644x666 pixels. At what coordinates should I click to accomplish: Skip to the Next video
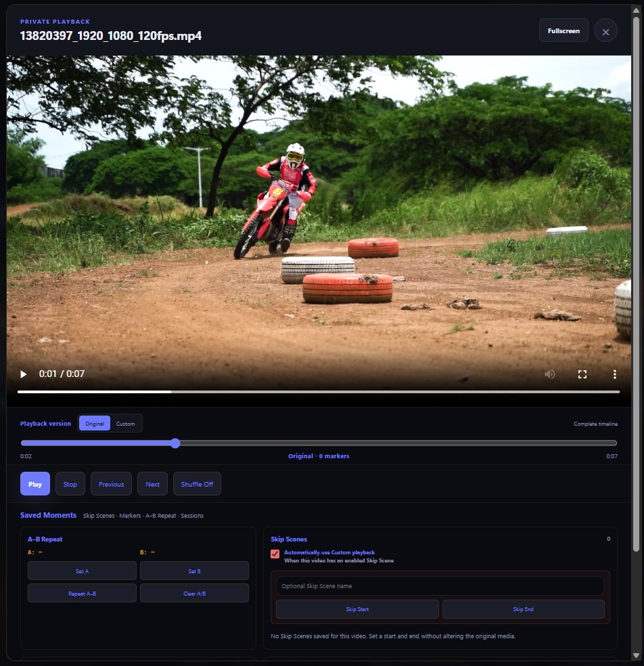click(x=152, y=484)
